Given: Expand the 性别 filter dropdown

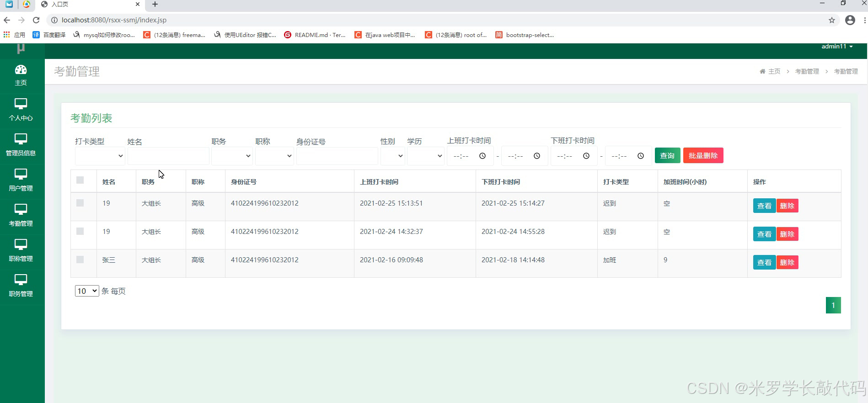Looking at the screenshot, I should (x=393, y=156).
